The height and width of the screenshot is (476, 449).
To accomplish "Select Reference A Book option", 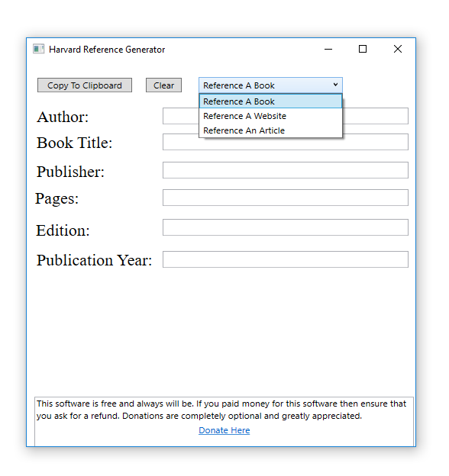I will pyautogui.click(x=270, y=101).
